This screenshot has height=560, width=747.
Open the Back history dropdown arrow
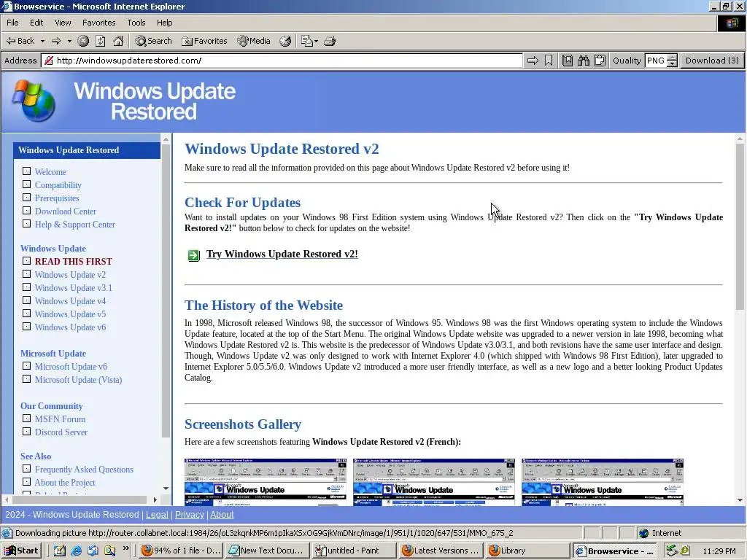42,41
